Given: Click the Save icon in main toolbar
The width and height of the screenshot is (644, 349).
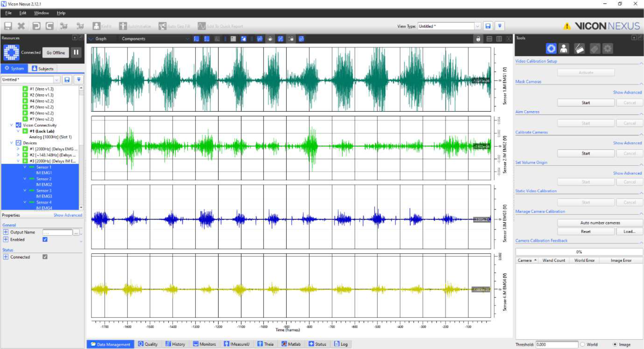Looking at the screenshot, I should pos(8,26).
